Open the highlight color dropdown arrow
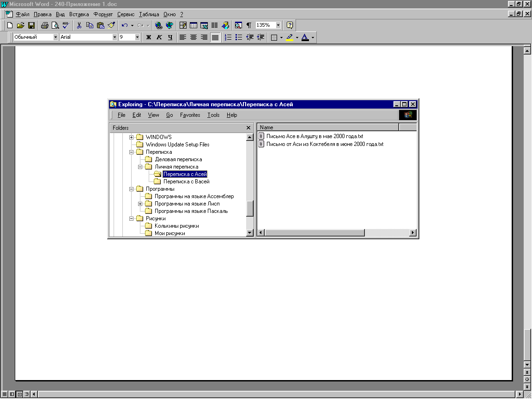Image resolution: width=532 pixels, height=399 pixels. click(297, 37)
